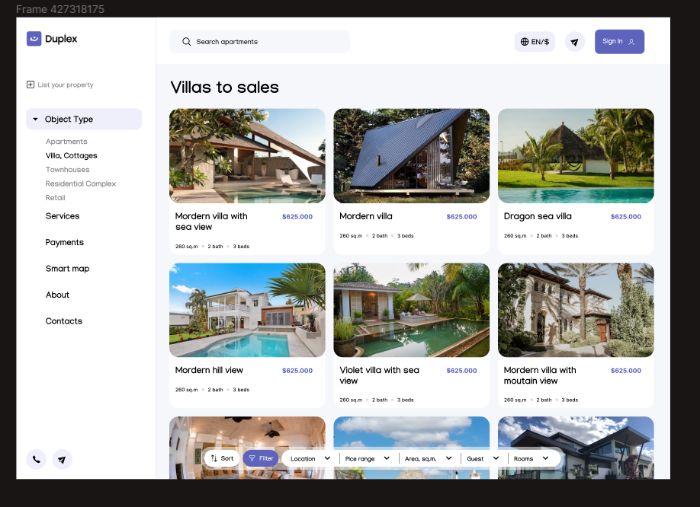Click the Sort arrows icon
Screen dimensions: 700x507
pos(214,458)
